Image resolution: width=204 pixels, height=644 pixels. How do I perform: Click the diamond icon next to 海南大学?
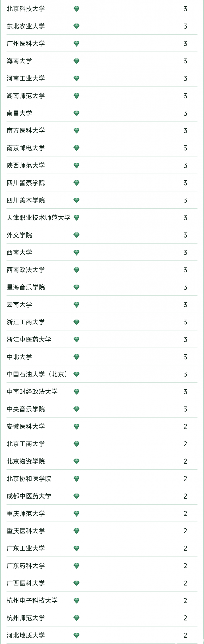coord(76,61)
